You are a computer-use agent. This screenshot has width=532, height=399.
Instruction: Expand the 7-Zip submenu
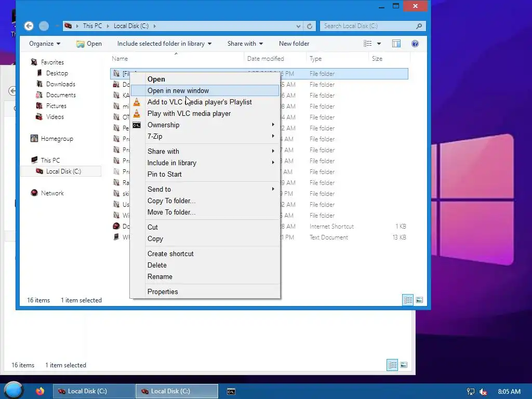[x=273, y=136]
